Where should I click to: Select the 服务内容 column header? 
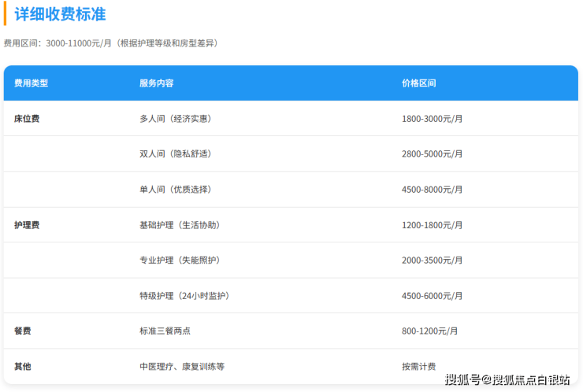click(156, 83)
